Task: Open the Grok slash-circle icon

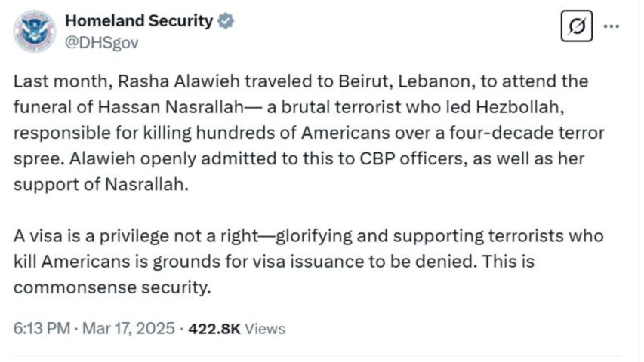Action: 577,29
